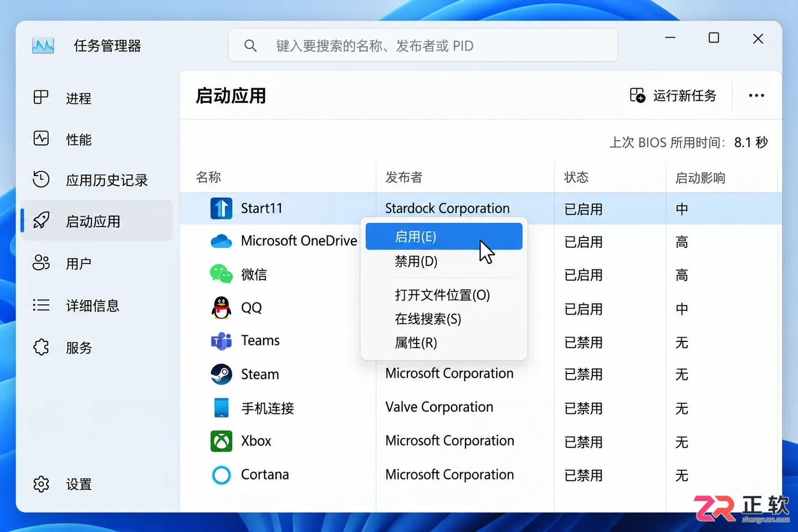Click the Valve Corporation publisher cell
This screenshot has height=532, width=798.
coord(439,407)
